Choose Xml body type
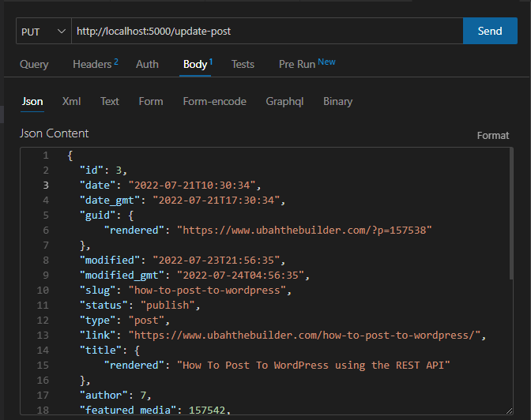This screenshot has height=420, width=531. click(72, 102)
